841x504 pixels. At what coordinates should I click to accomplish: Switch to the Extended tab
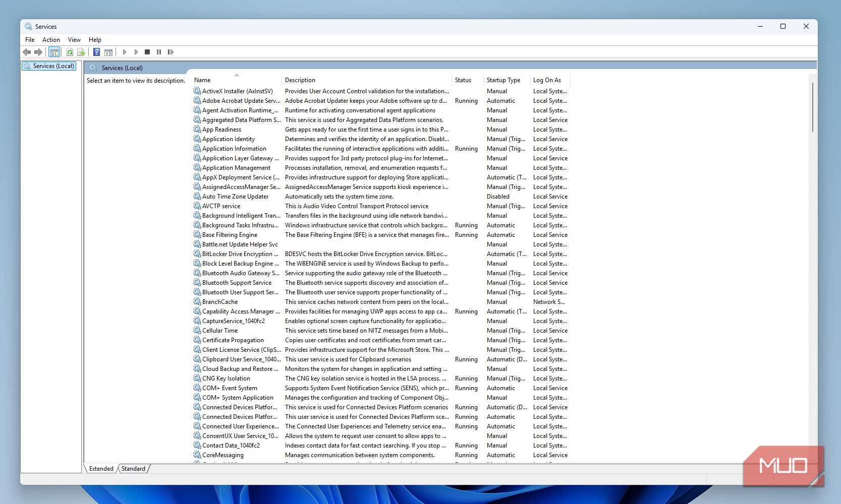click(101, 469)
